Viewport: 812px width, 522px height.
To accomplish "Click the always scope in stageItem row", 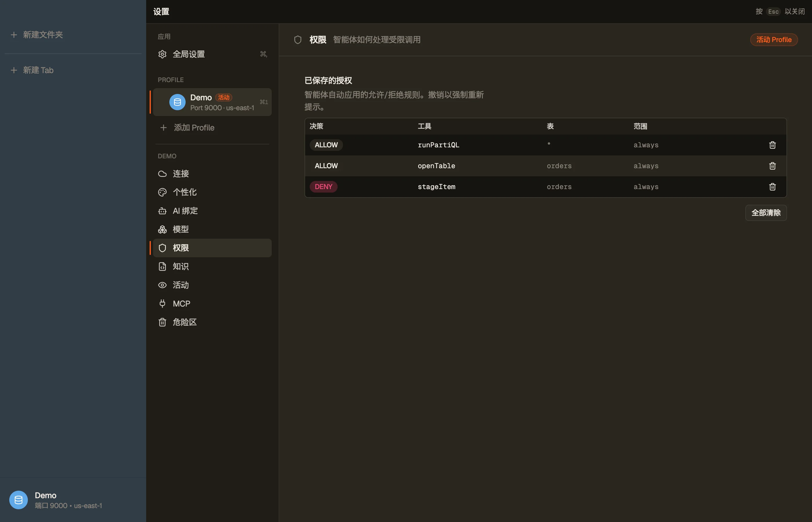I will tap(646, 187).
